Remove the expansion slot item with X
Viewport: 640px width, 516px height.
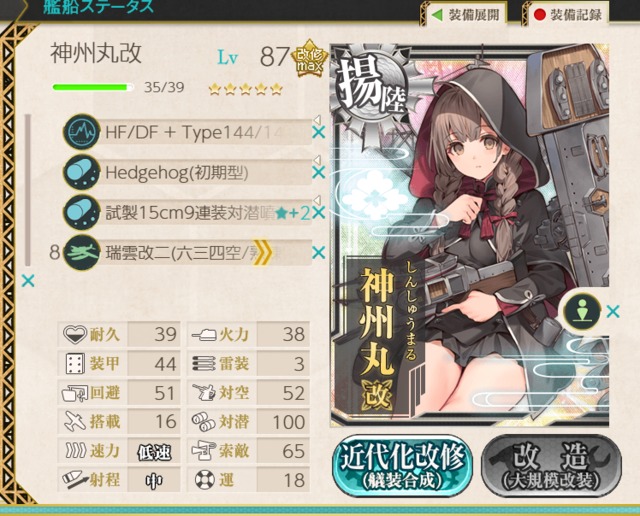pos(613,311)
